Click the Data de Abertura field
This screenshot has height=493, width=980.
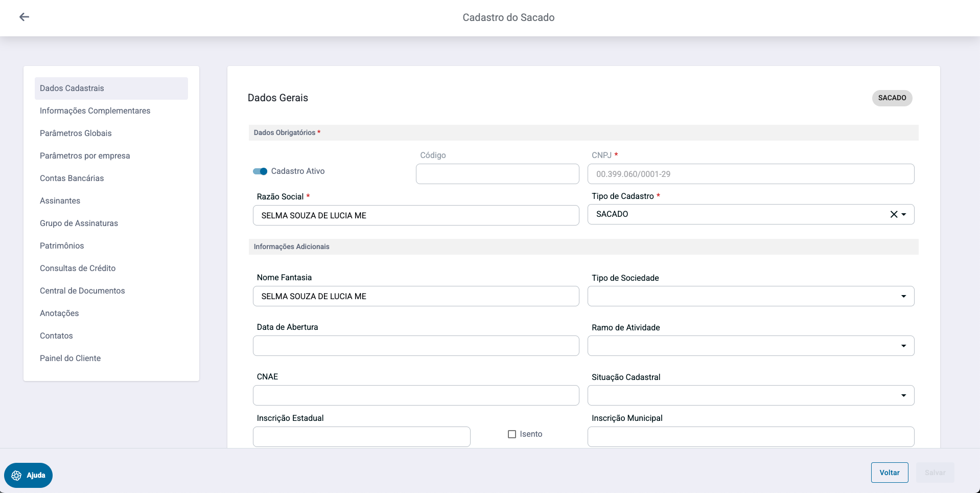pyautogui.click(x=415, y=346)
